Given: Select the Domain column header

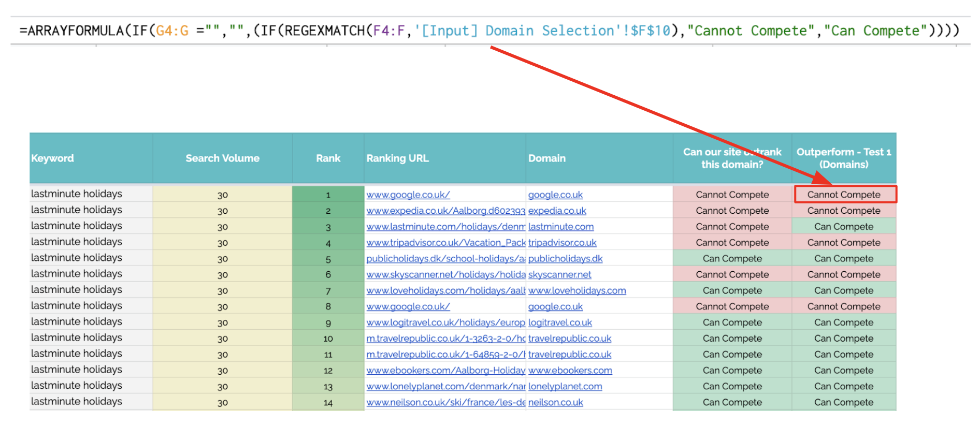Looking at the screenshot, I should pyautogui.click(x=546, y=158).
